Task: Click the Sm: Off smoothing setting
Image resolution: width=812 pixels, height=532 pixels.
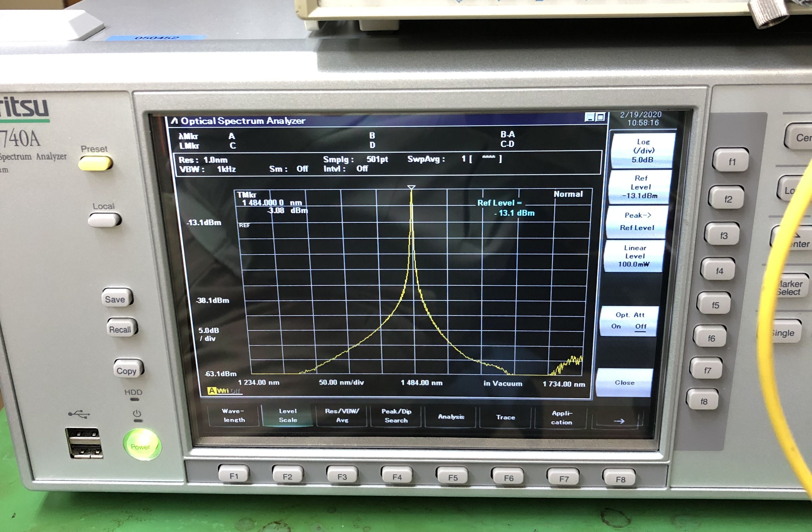Action: (289, 169)
